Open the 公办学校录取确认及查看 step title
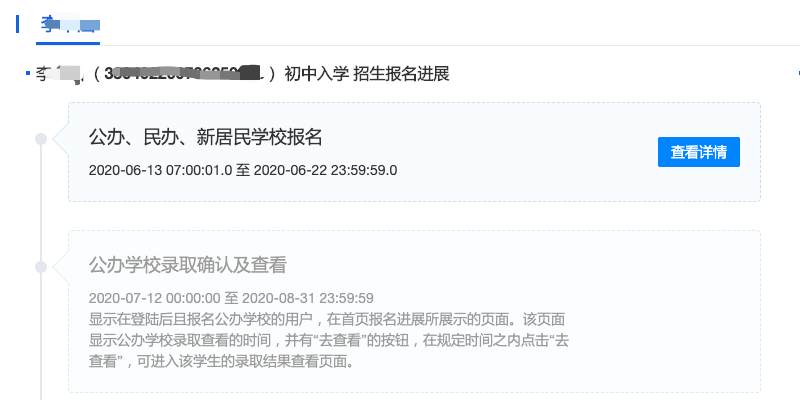This screenshot has height=400, width=800. pyautogui.click(x=188, y=265)
